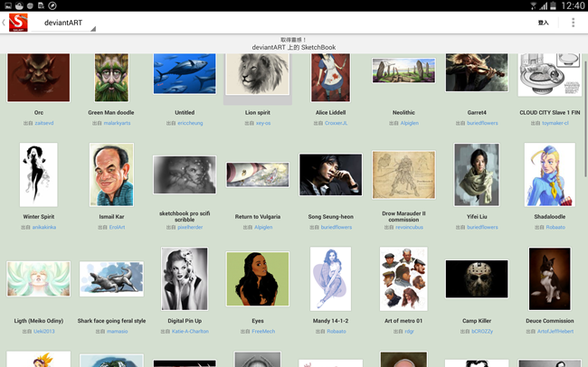Visit artist ArtofJeffHebert's profile link

coord(555,332)
